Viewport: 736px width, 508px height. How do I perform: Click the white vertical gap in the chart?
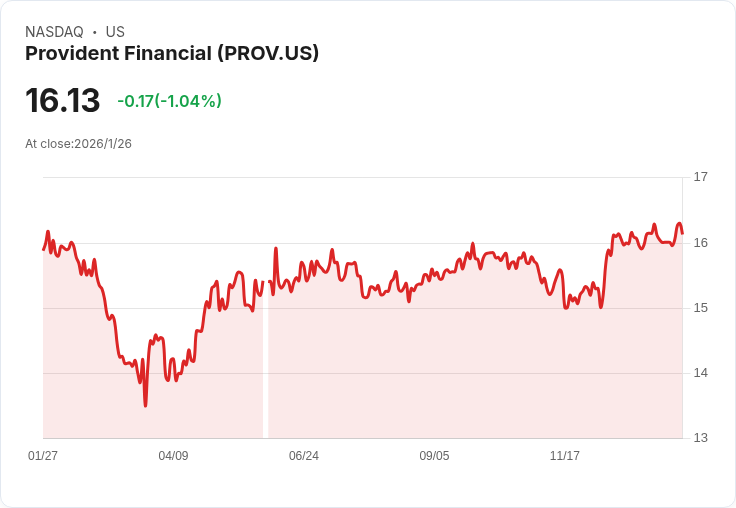265,370
